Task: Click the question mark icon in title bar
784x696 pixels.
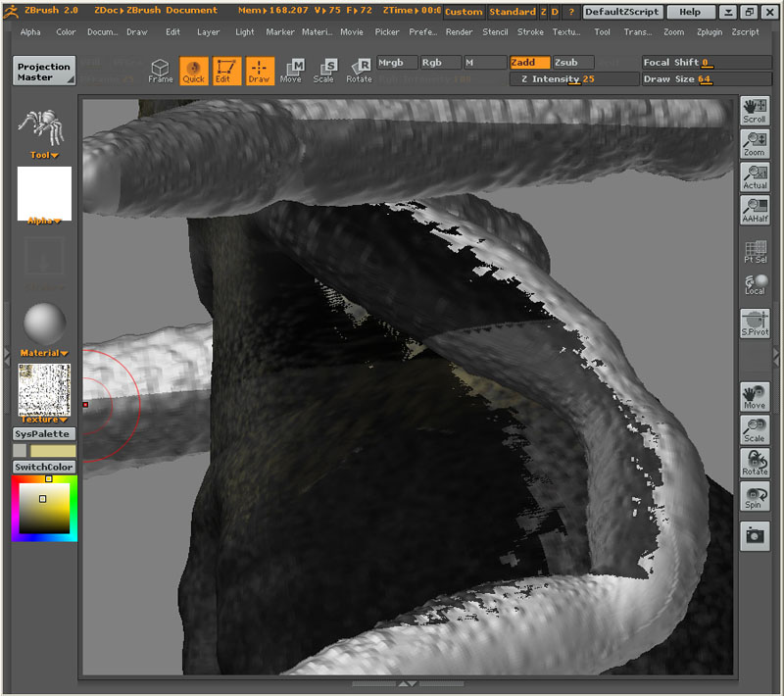Action: point(571,12)
